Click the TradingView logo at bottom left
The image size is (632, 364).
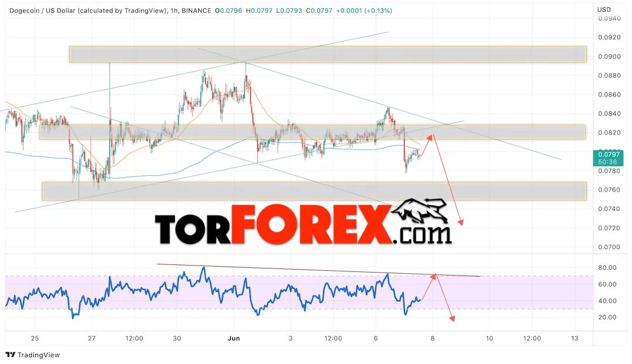point(33,355)
